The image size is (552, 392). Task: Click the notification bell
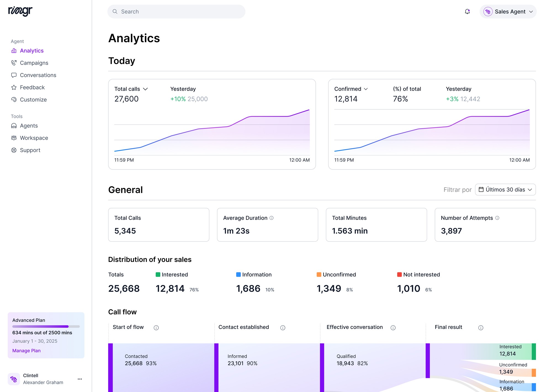click(x=467, y=12)
